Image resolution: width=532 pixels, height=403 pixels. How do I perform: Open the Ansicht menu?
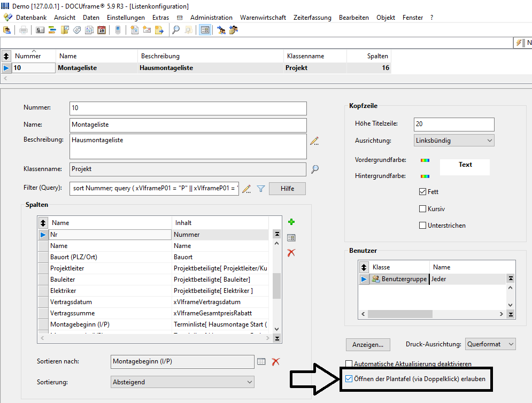tap(65, 18)
